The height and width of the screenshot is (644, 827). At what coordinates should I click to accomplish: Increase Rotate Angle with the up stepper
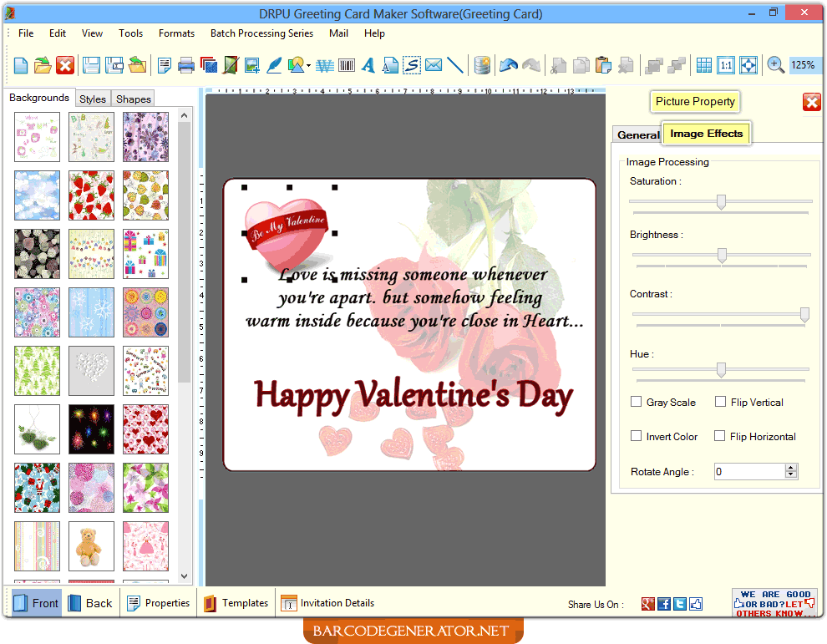click(x=790, y=467)
